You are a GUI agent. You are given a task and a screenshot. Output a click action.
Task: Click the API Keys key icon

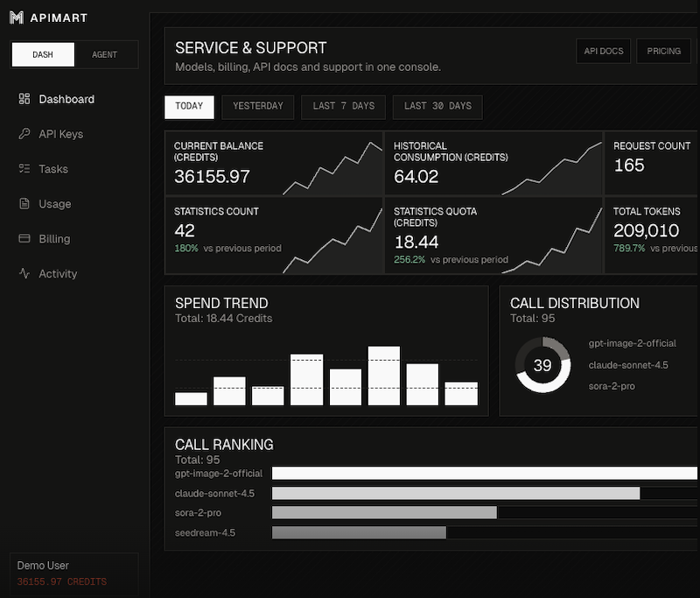click(24, 134)
